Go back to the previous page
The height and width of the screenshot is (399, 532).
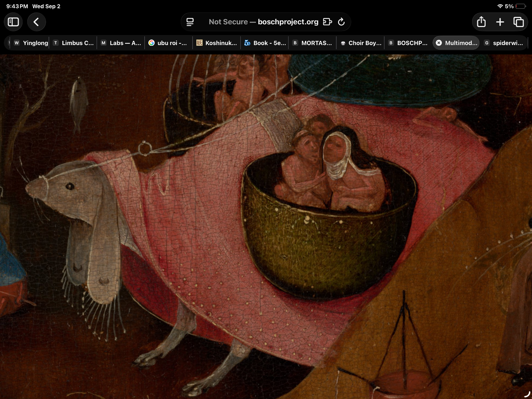pos(36,22)
